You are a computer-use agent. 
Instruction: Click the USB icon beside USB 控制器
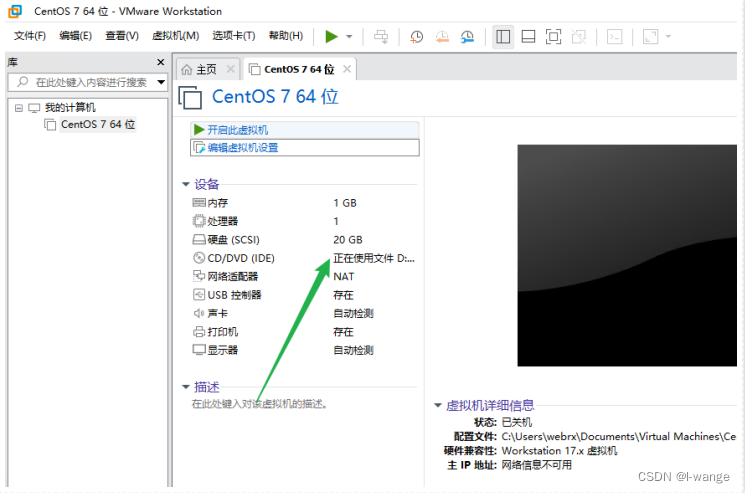[199, 294]
